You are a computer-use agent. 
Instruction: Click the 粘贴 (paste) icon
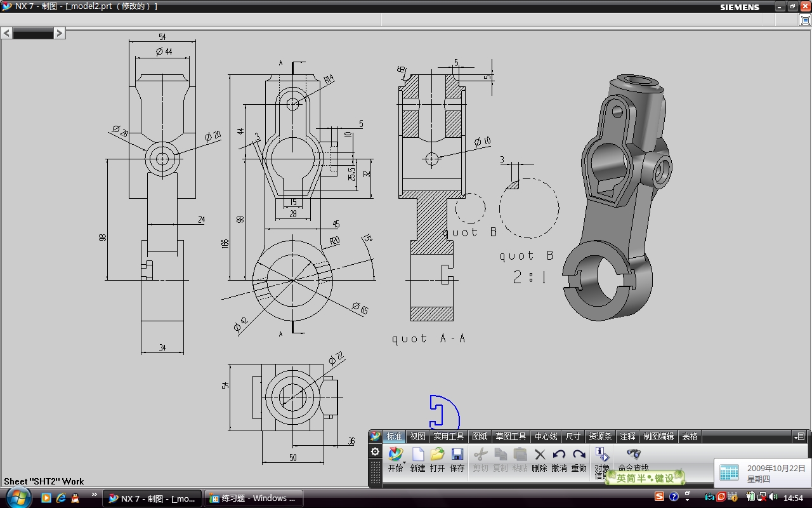pos(520,460)
